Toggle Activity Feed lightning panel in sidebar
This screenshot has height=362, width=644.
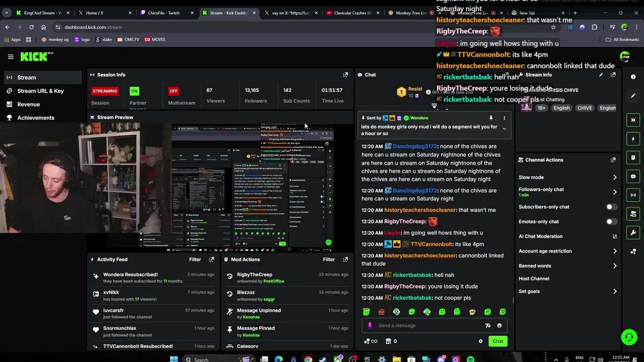(633, 139)
